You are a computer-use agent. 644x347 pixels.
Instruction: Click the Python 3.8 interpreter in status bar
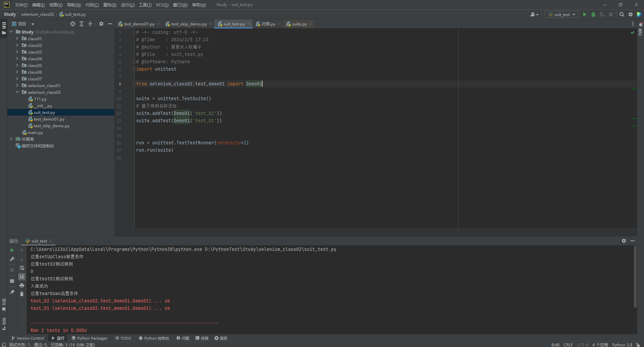(622, 345)
